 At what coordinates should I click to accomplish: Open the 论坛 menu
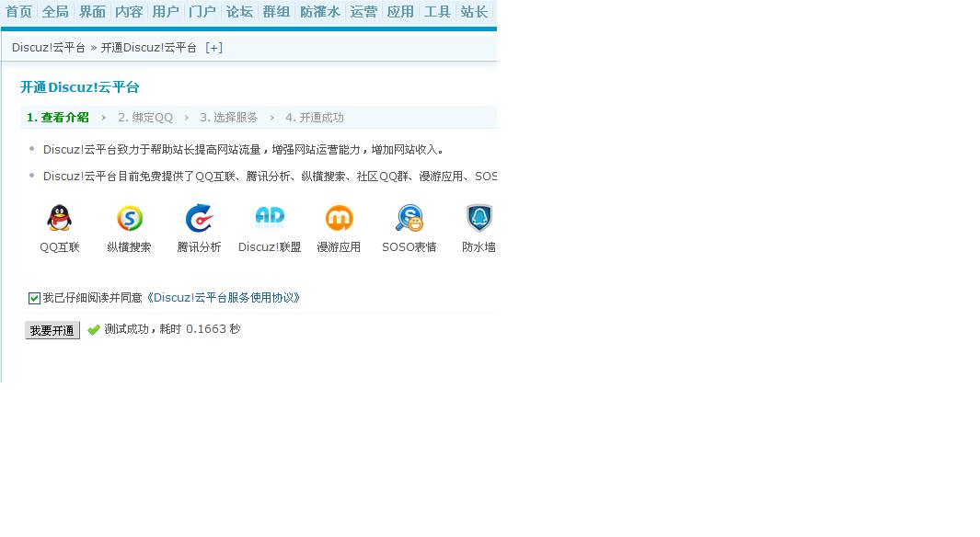coord(239,12)
